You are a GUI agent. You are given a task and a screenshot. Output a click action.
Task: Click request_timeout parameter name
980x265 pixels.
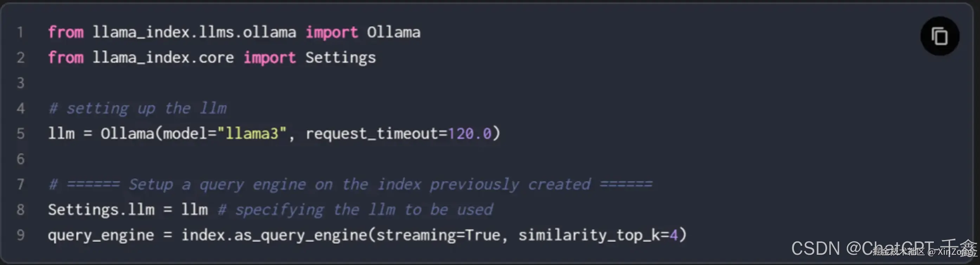(372, 134)
